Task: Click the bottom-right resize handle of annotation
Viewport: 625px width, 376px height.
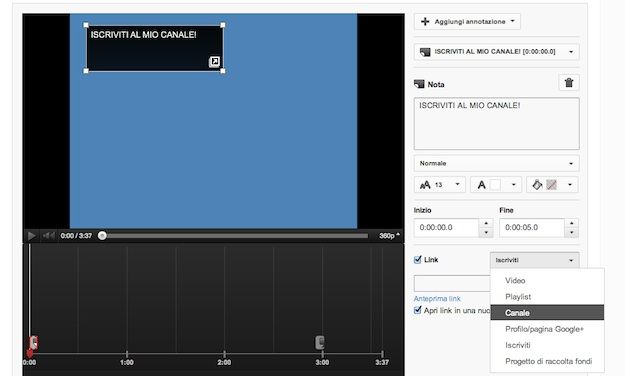Action: (x=223, y=71)
